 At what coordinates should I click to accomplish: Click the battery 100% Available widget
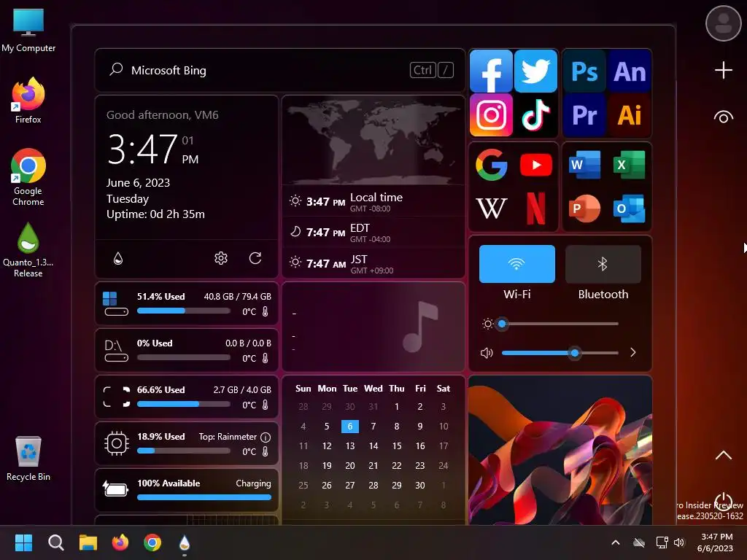pyautogui.click(x=187, y=490)
